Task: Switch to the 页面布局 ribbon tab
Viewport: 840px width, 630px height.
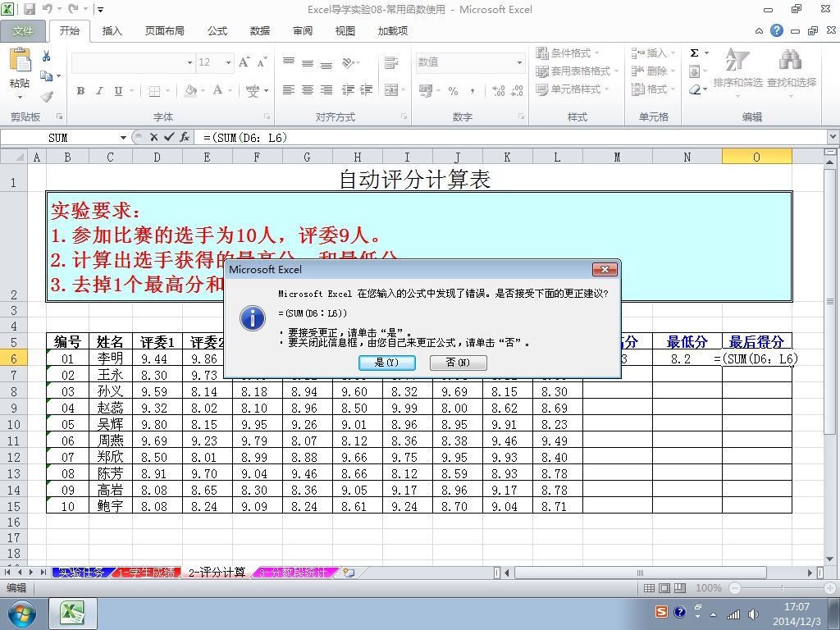Action: (x=164, y=31)
